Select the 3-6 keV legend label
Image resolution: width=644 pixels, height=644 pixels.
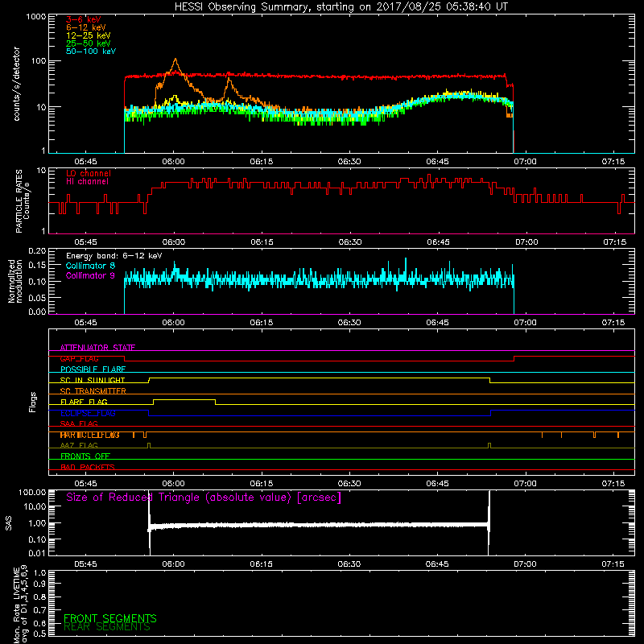(84, 19)
